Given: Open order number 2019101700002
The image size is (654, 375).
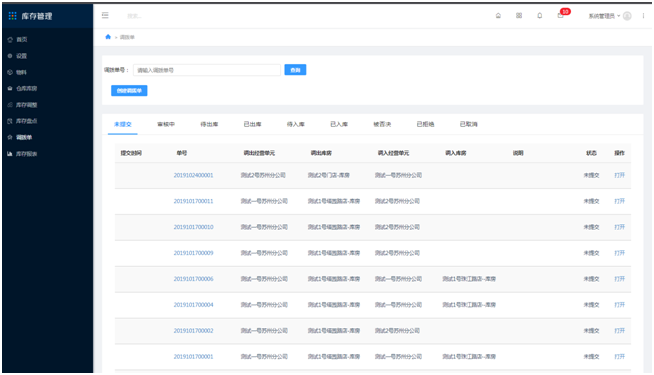Looking at the screenshot, I should pos(194,330).
